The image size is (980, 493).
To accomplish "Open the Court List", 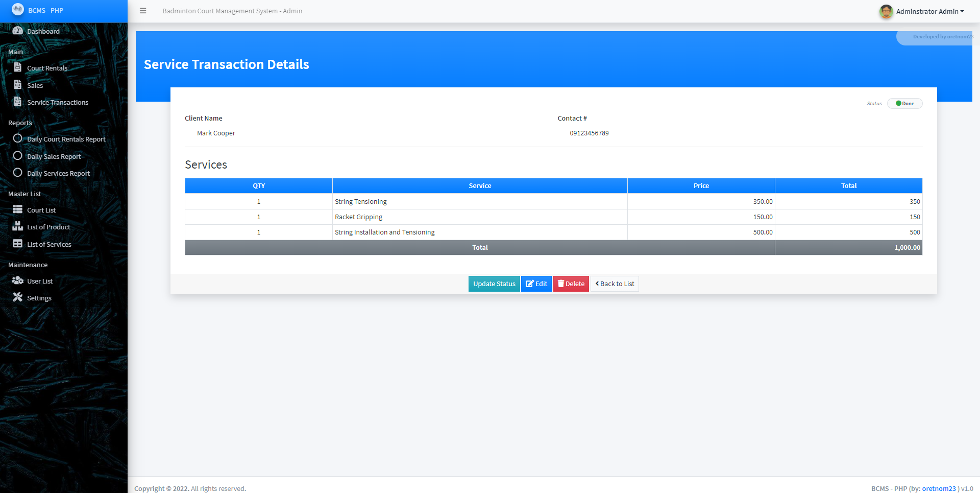I will tap(64, 210).
